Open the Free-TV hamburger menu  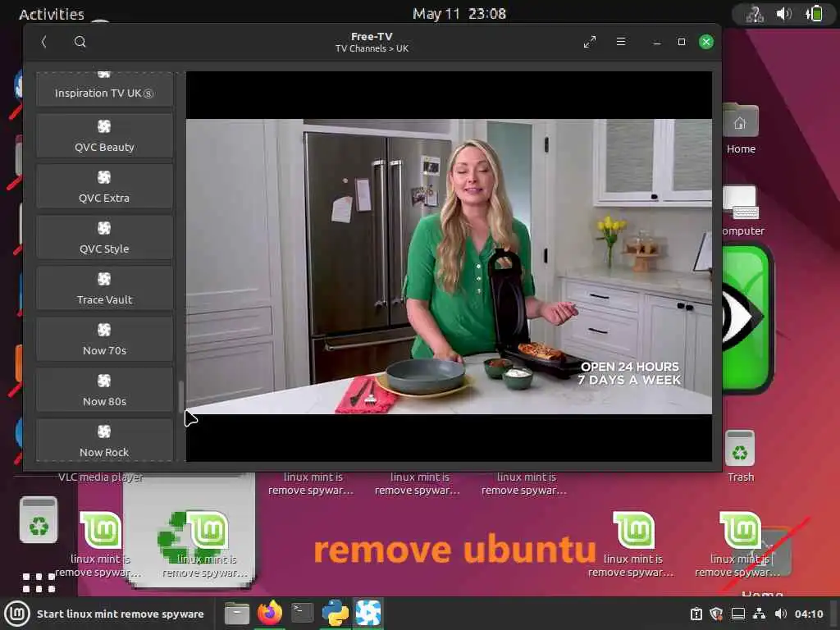(621, 42)
